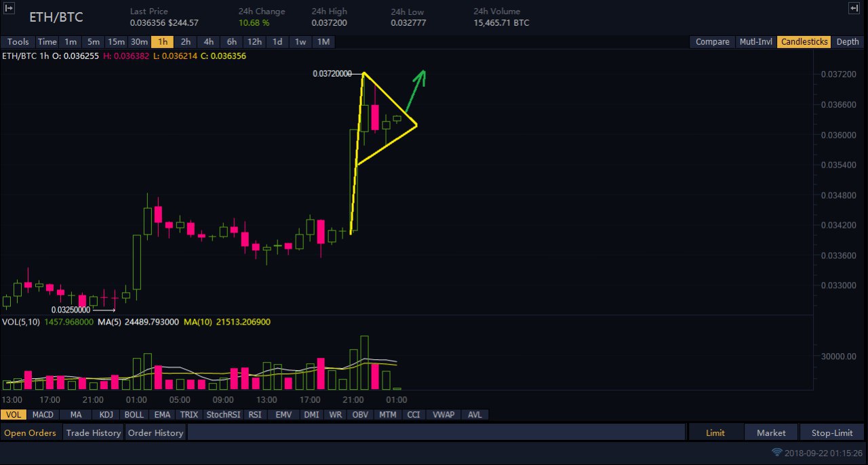Switch to 1m interval
This screenshot has width=868, height=465.
(71, 41)
